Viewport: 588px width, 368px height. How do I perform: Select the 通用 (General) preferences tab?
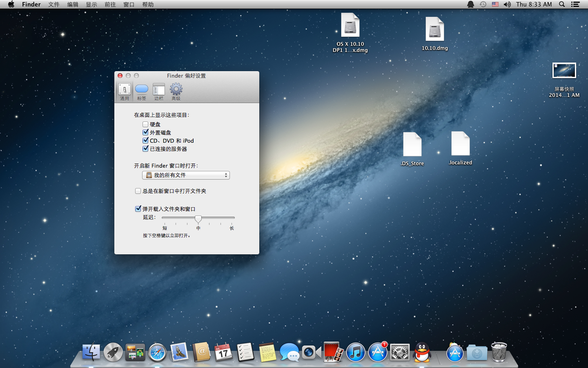pyautogui.click(x=125, y=92)
